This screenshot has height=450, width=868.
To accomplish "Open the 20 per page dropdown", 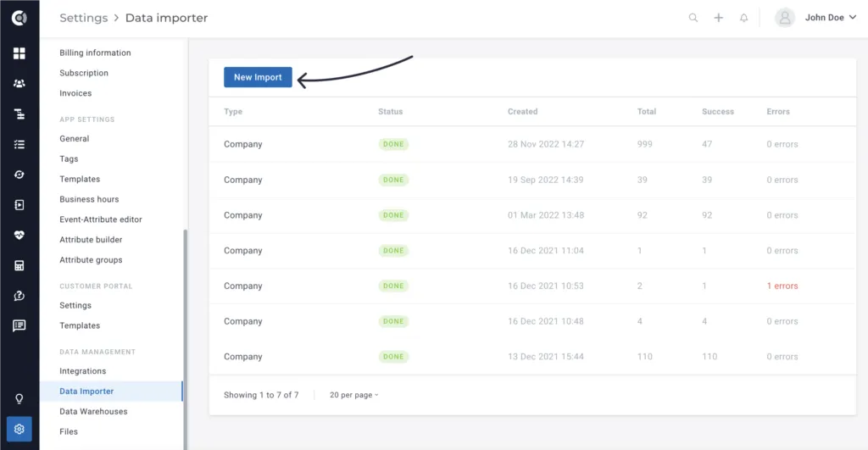I will 354,395.
